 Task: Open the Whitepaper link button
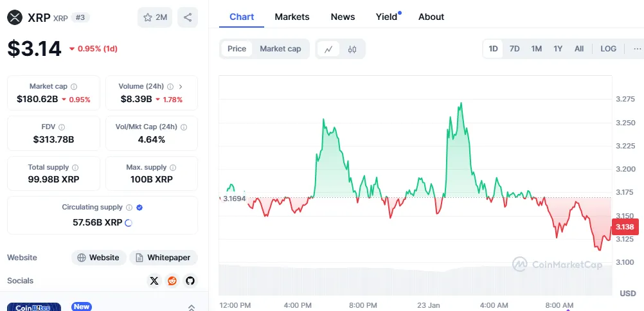(x=163, y=258)
